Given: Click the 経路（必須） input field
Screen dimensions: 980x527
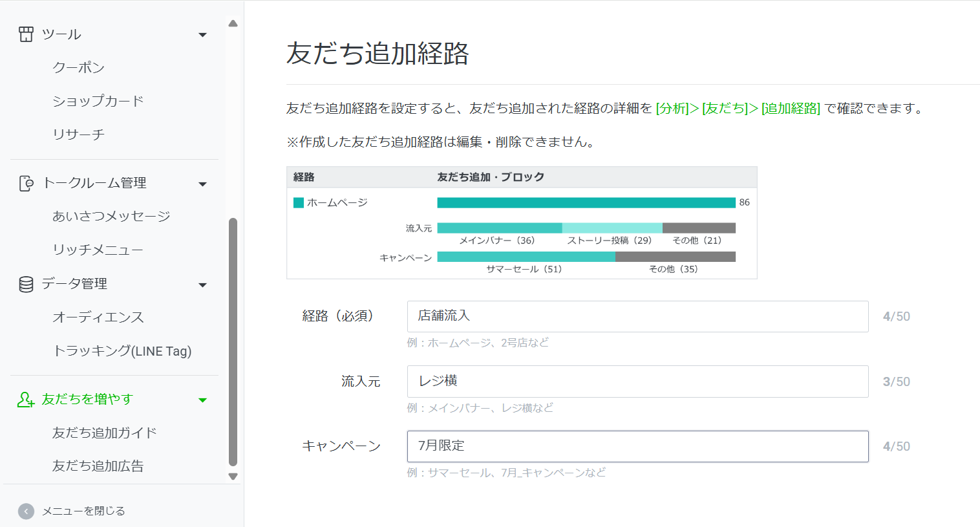Looking at the screenshot, I should click(637, 316).
